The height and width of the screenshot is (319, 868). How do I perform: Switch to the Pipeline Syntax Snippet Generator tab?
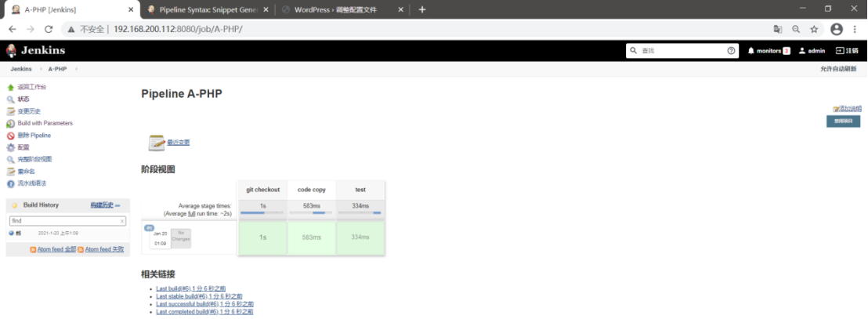208,9
